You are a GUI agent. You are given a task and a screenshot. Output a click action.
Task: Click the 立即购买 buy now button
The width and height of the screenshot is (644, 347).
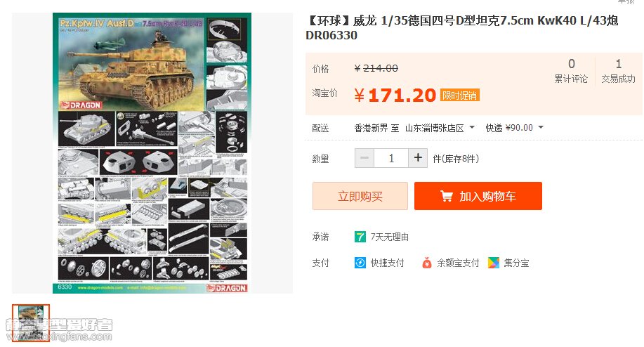point(360,196)
